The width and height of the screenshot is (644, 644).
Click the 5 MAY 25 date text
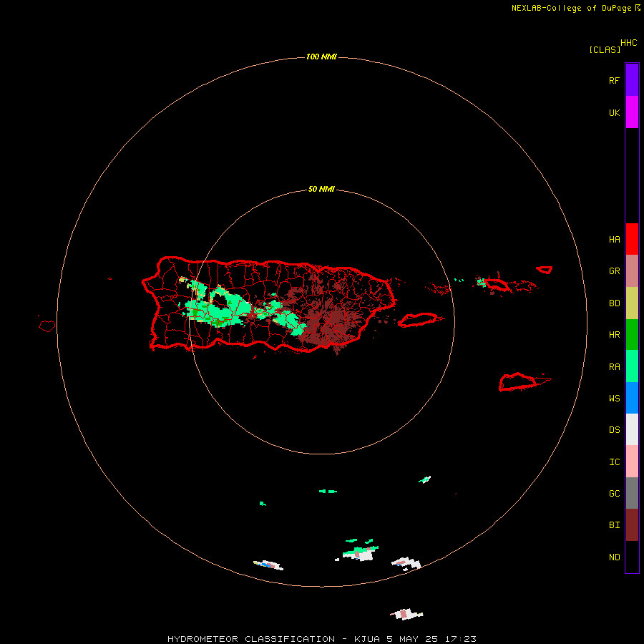[x=412, y=639]
